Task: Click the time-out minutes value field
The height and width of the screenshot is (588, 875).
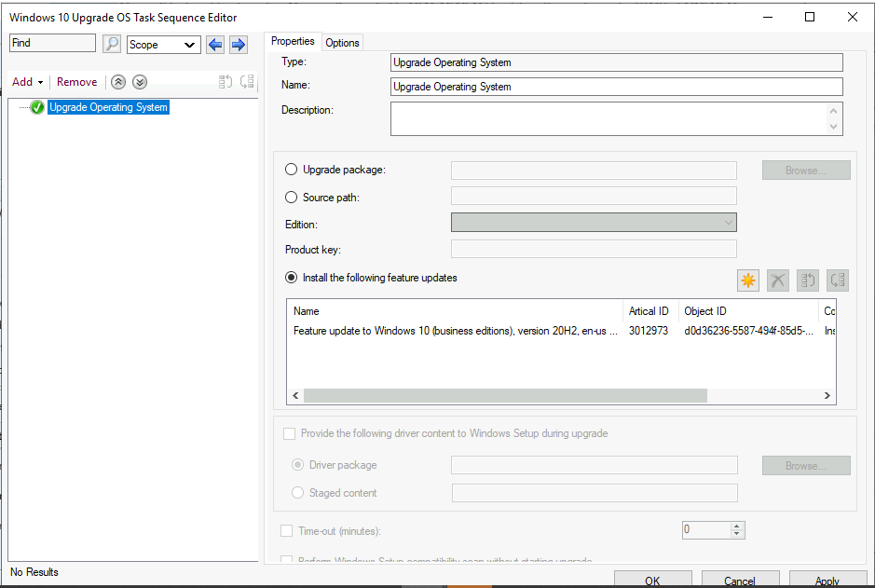Action: pyautogui.click(x=706, y=530)
